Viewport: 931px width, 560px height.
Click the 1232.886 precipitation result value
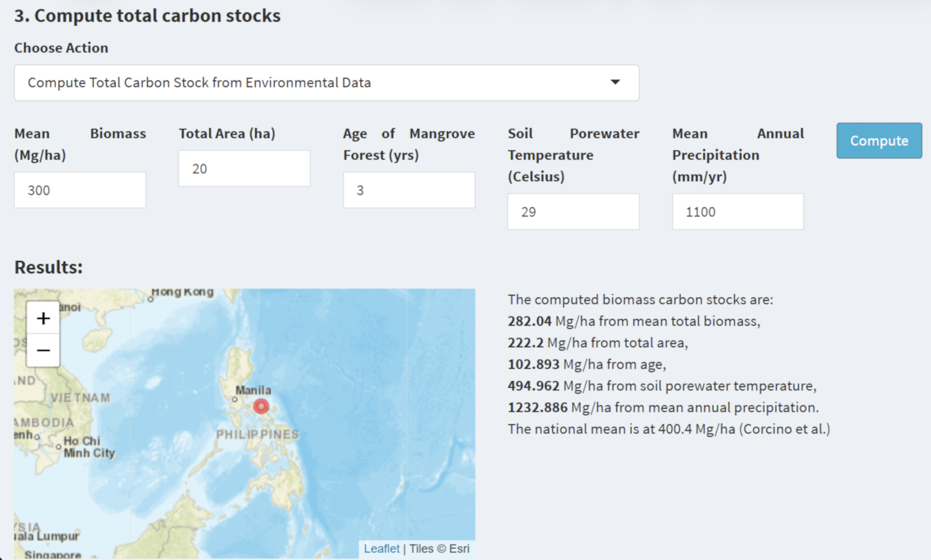(x=537, y=407)
